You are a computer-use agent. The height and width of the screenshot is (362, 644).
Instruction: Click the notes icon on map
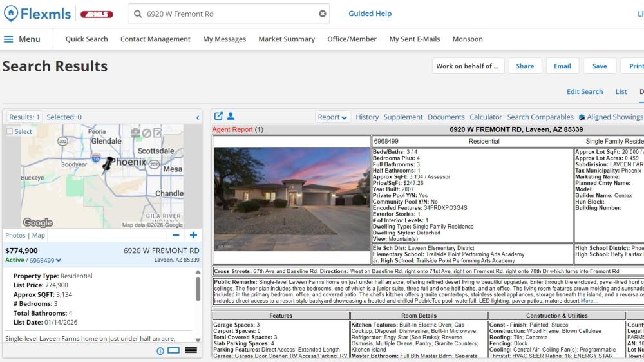157,133
